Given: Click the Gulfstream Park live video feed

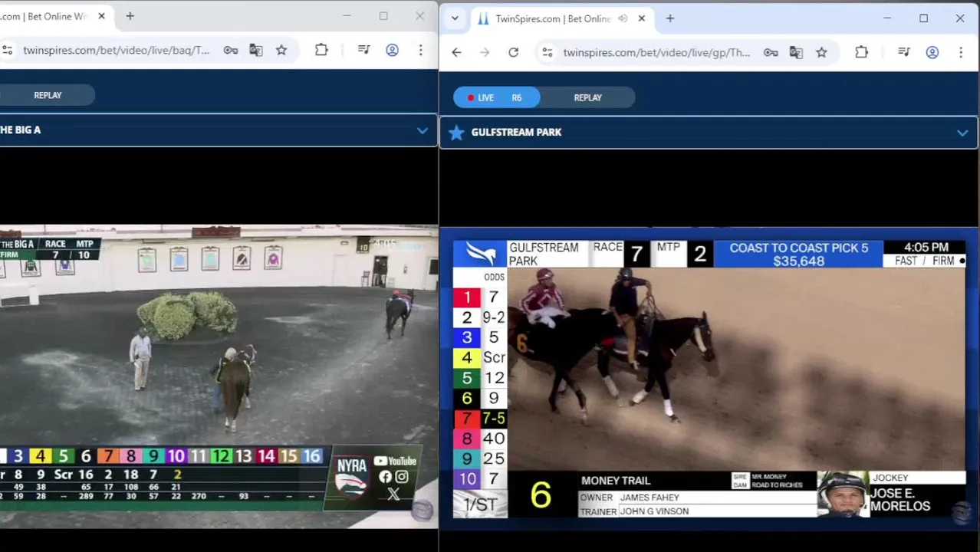Looking at the screenshot, I should click(x=709, y=379).
